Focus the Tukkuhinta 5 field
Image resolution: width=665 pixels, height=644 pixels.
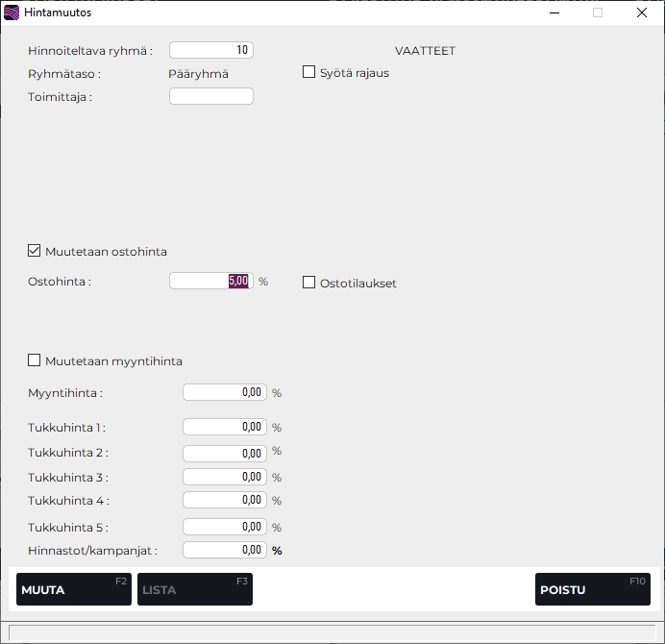point(225,527)
